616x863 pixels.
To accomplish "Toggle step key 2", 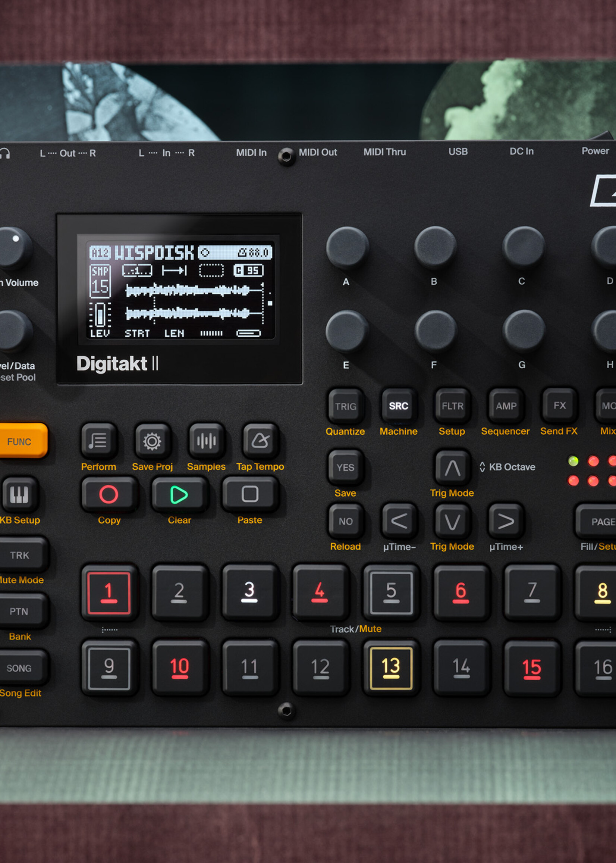I will pos(179,592).
